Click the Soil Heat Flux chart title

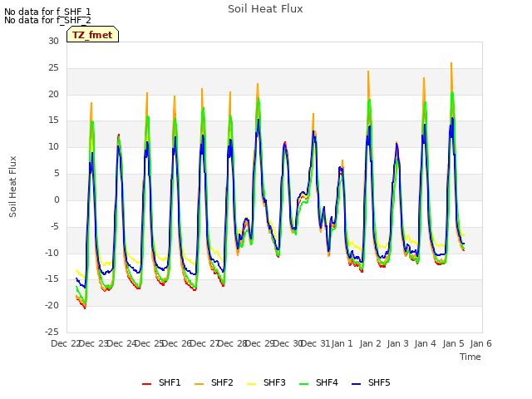tap(265, 9)
